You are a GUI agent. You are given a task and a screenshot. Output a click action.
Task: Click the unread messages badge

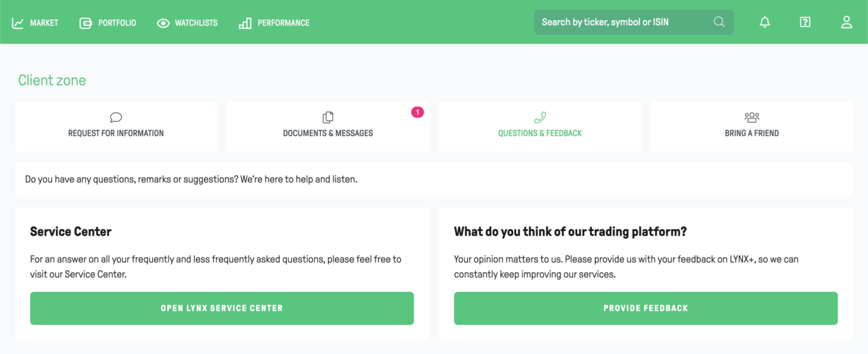[x=417, y=112]
